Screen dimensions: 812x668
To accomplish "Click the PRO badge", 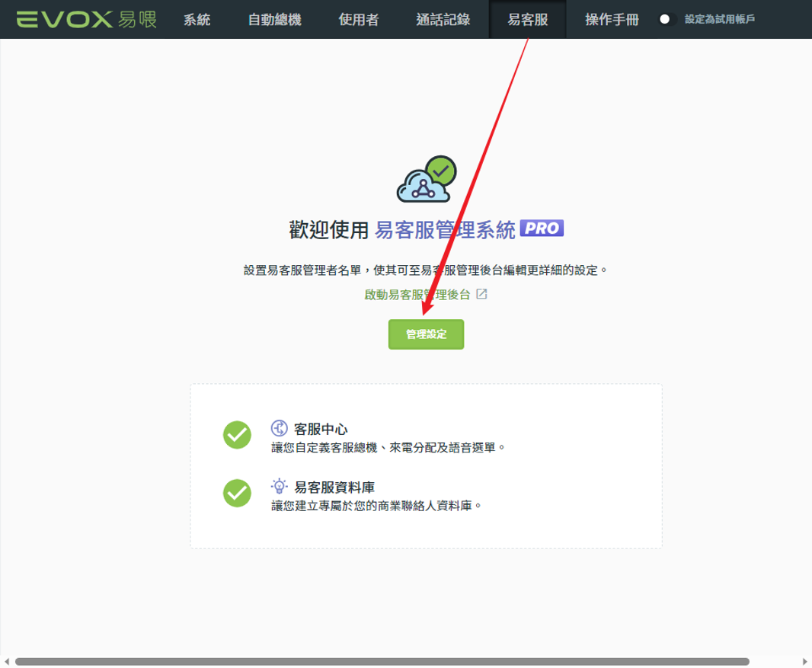I will coord(542,228).
